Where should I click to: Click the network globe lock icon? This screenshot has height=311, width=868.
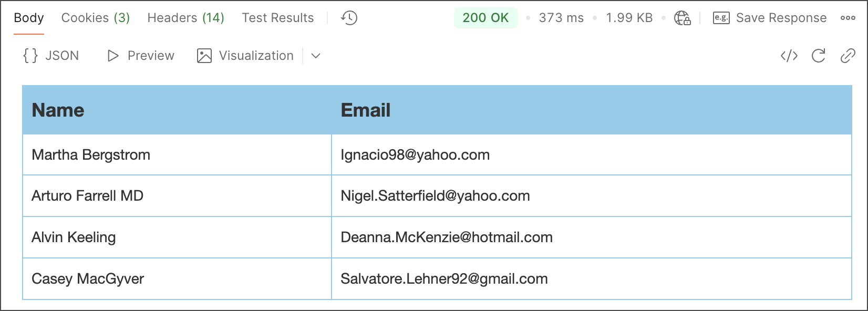point(682,18)
